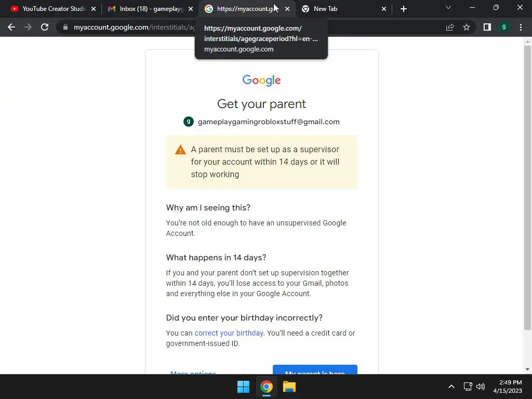
Task: Open a new tab with the plus button
Action: tap(403, 9)
